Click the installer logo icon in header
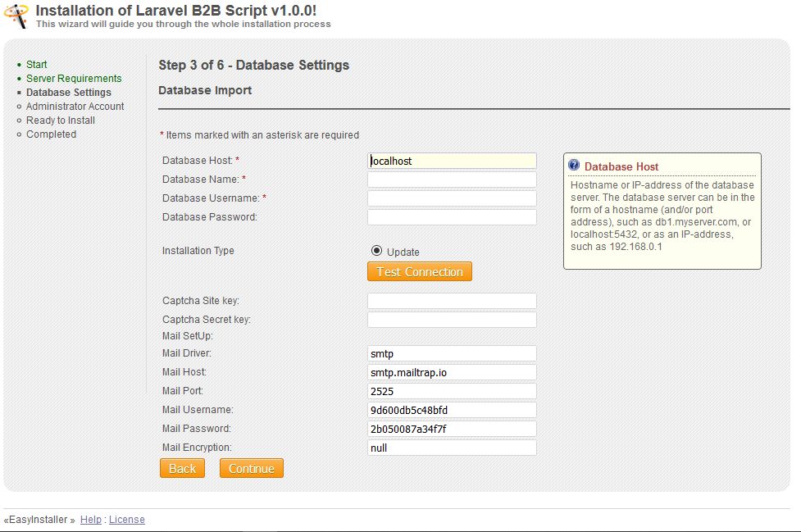 (16, 14)
